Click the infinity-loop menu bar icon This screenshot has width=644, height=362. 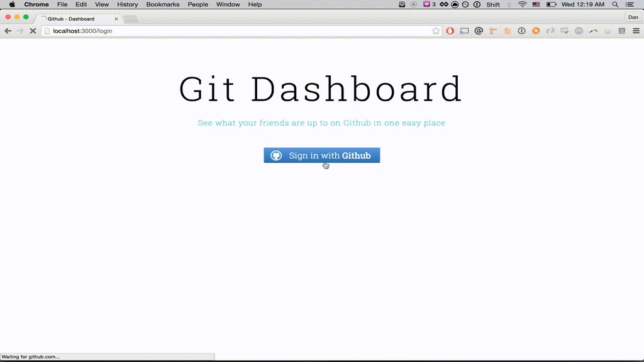(x=443, y=4)
